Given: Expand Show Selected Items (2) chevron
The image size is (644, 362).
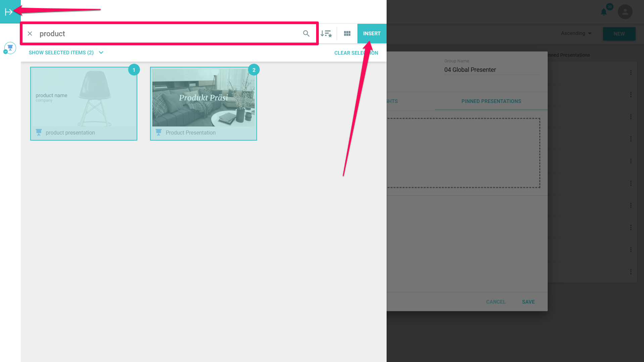Looking at the screenshot, I should 101,53.
